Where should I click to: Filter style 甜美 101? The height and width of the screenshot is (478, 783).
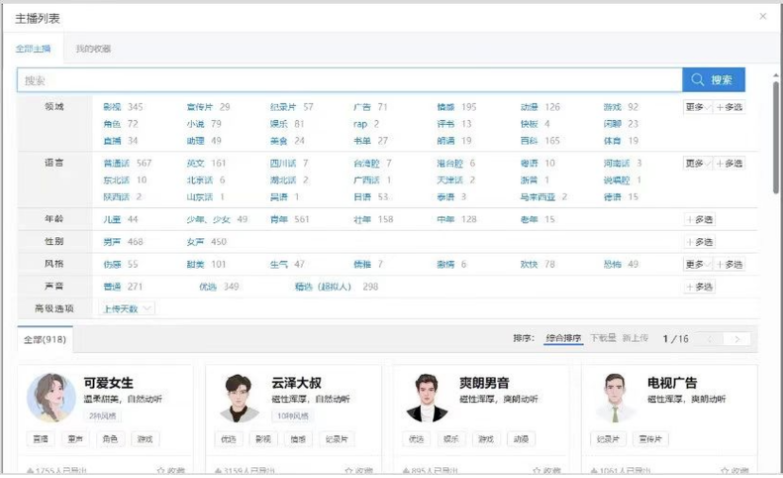tap(206, 264)
